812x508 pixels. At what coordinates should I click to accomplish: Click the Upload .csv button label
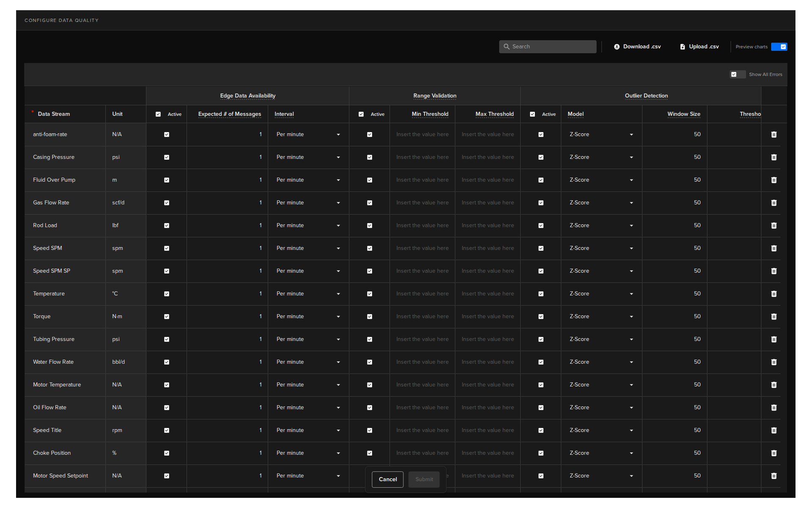pyautogui.click(x=704, y=47)
